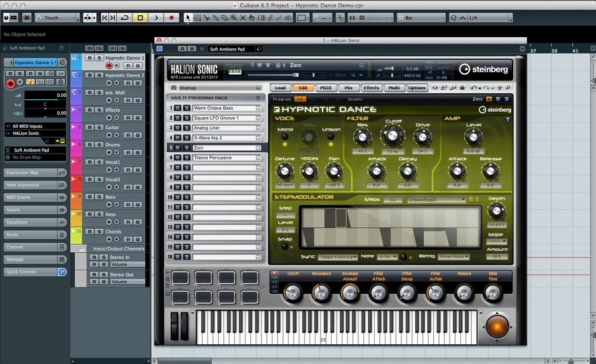Image resolution: width=596 pixels, height=364 pixels.
Task: Click the pitch bend wheel
Action: point(174,326)
